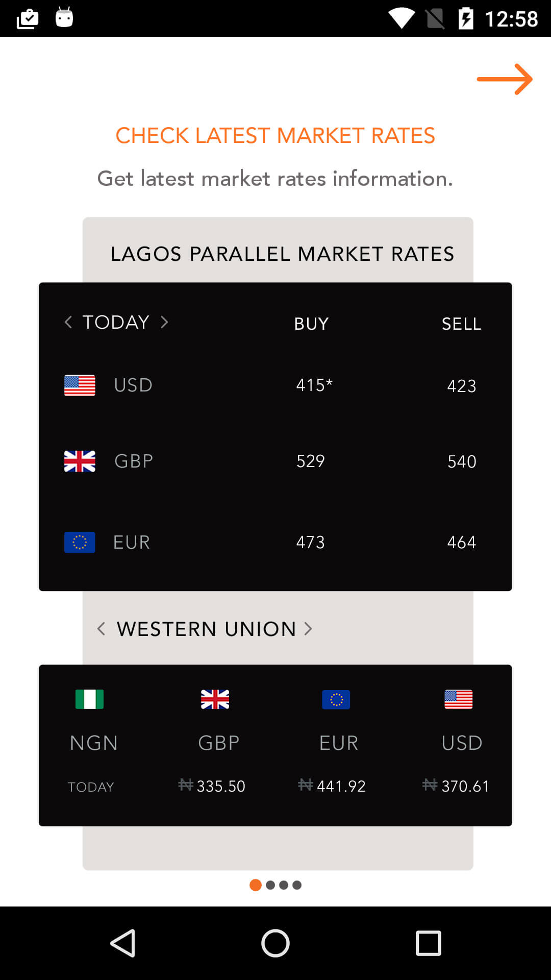Screen dimensions: 551x980
Task: Switch to next provider after Western Union
Action: click(308, 629)
